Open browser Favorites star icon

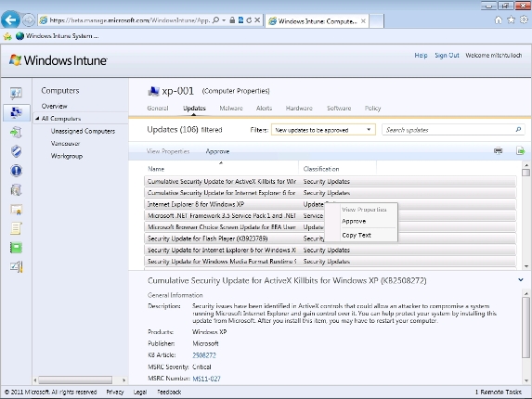coord(511,20)
